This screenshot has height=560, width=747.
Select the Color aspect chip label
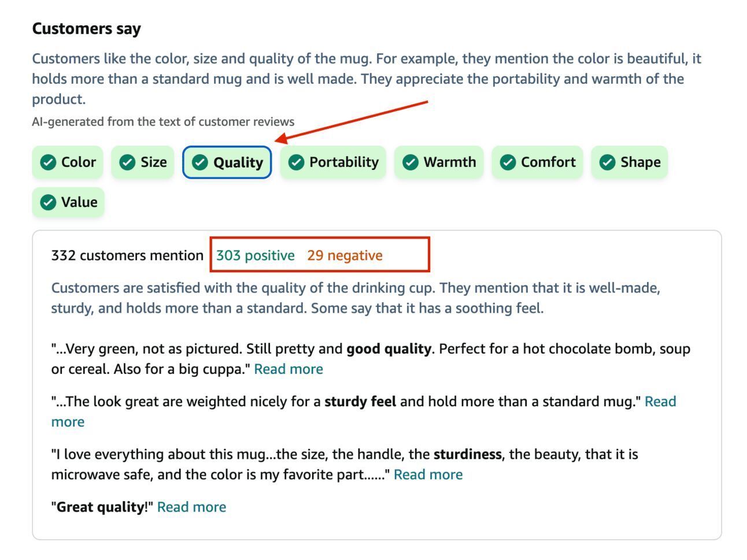pyautogui.click(x=79, y=162)
